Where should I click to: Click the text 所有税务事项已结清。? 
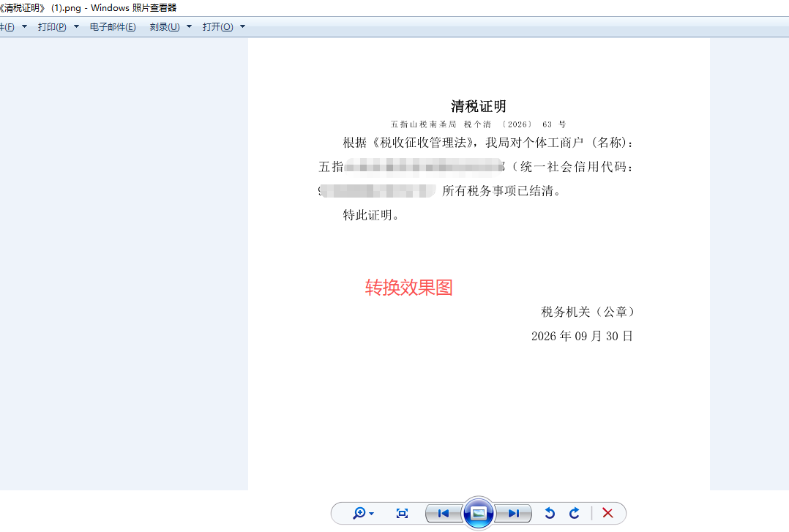tap(501, 191)
